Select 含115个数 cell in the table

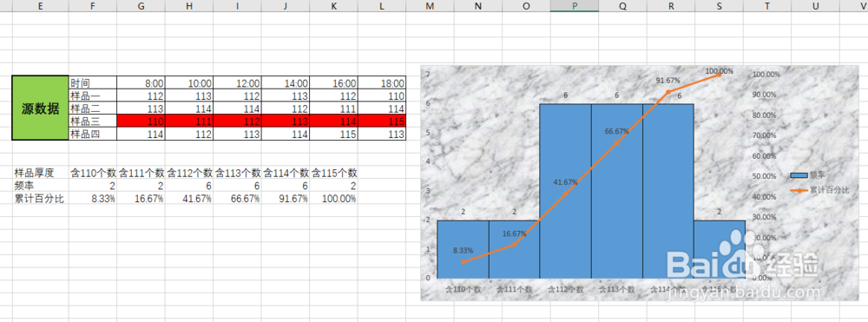point(334,174)
